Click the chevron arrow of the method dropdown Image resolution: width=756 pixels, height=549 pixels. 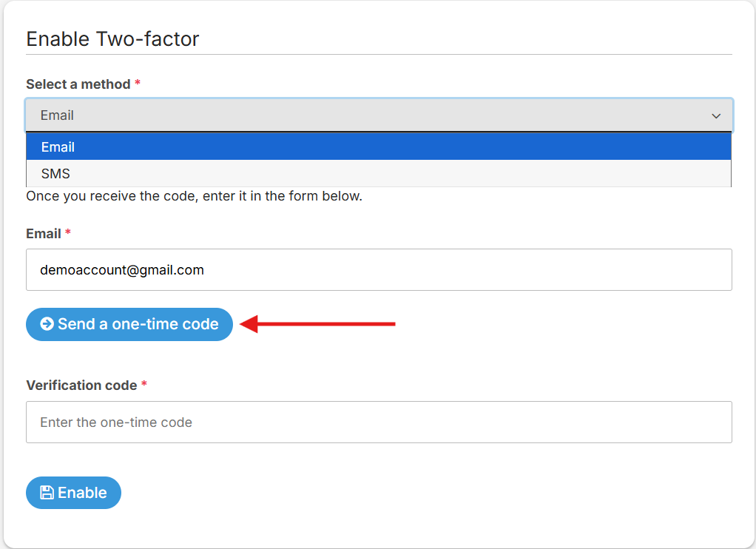(715, 116)
